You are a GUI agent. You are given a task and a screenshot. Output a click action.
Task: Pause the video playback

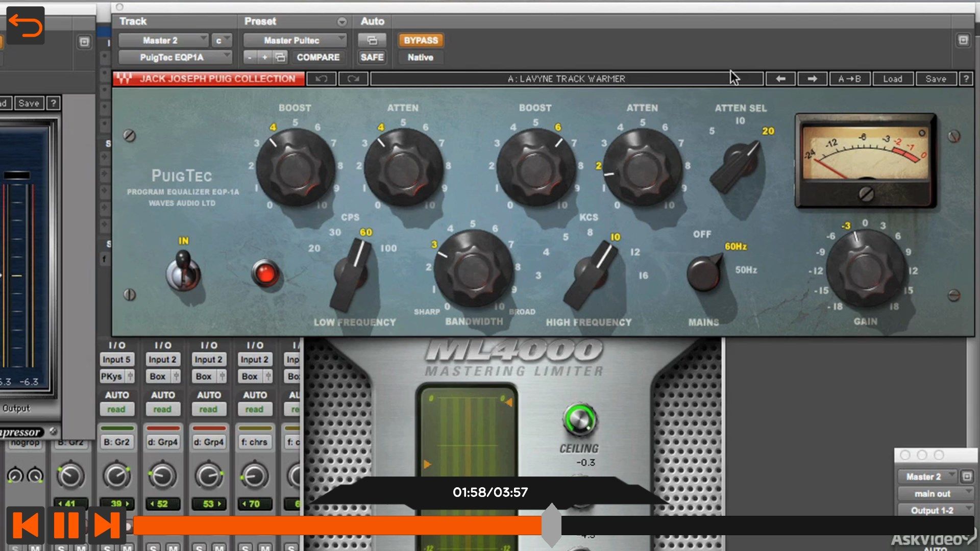(66, 524)
